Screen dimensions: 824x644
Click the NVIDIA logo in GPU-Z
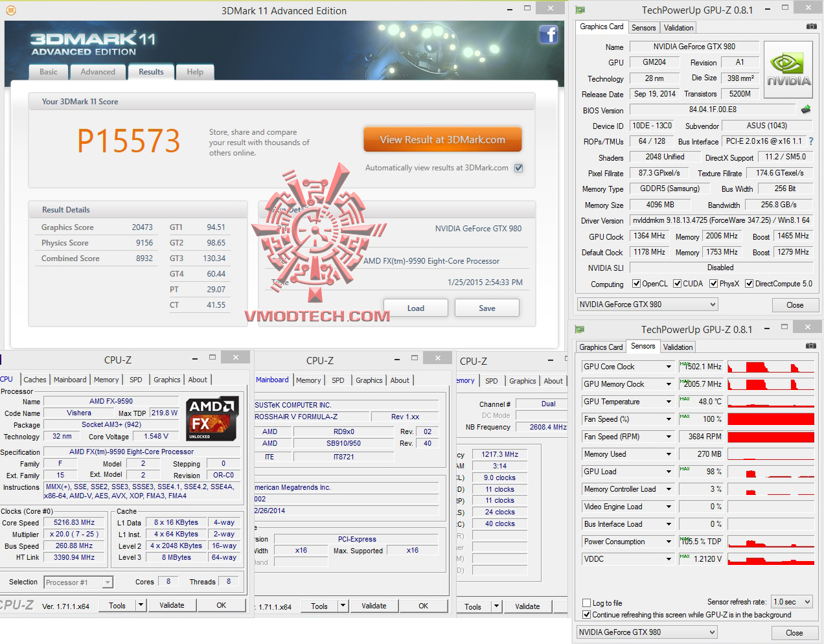tap(788, 70)
